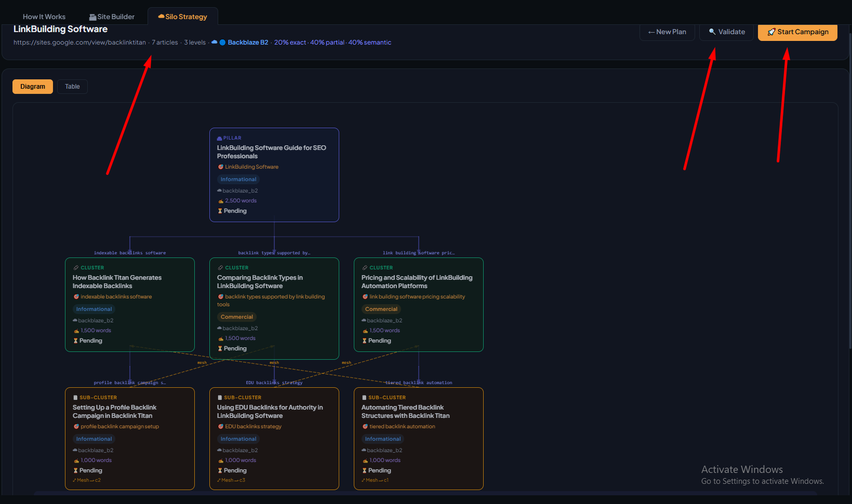This screenshot has width=852, height=504.
Task: Click hourglass icon in Pricing and Scalability card
Action: pyautogui.click(x=364, y=341)
